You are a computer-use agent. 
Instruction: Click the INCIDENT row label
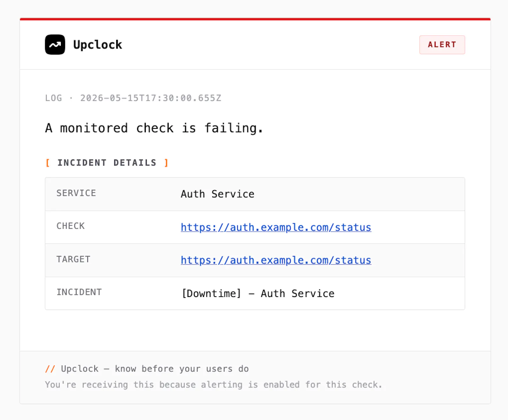(x=79, y=292)
